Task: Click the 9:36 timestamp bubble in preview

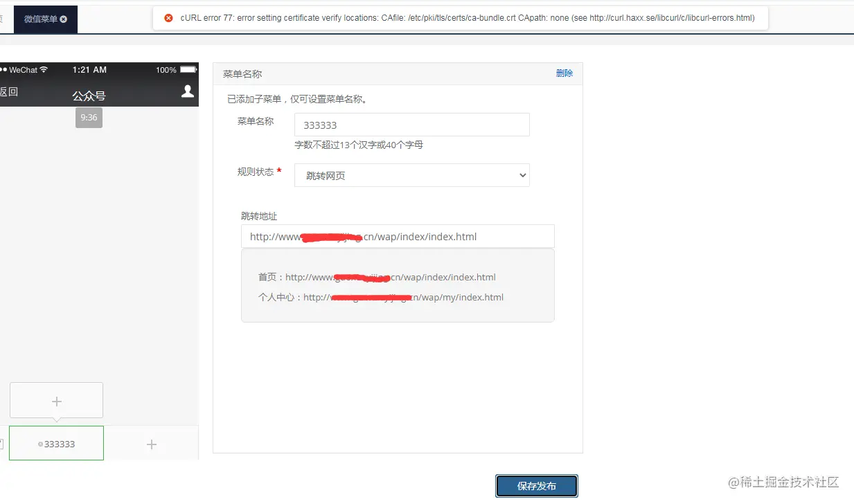Action: coord(89,118)
